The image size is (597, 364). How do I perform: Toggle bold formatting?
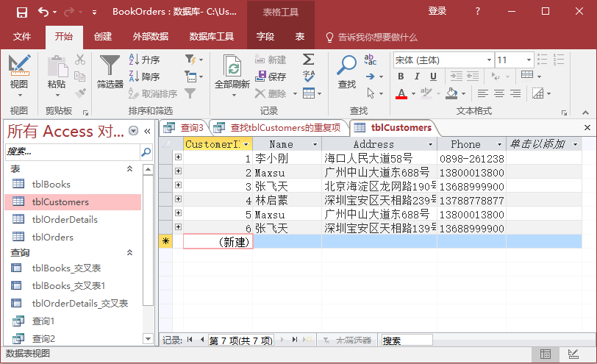tap(401, 76)
